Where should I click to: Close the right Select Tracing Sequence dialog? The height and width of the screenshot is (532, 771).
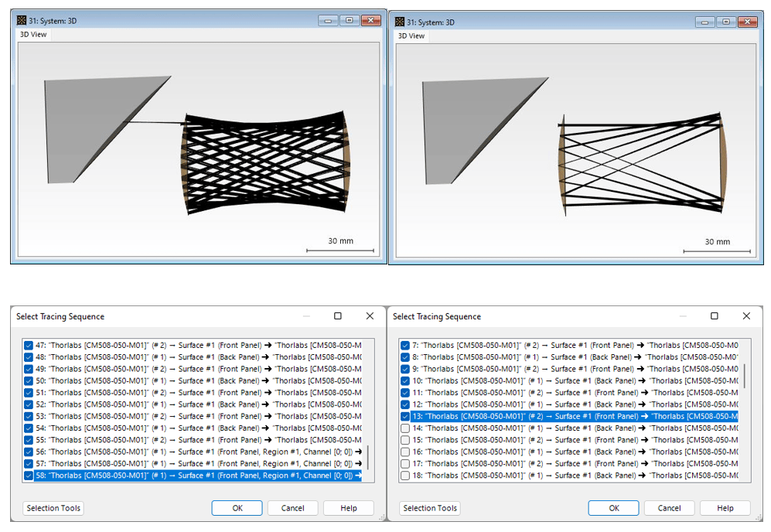click(x=746, y=315)
